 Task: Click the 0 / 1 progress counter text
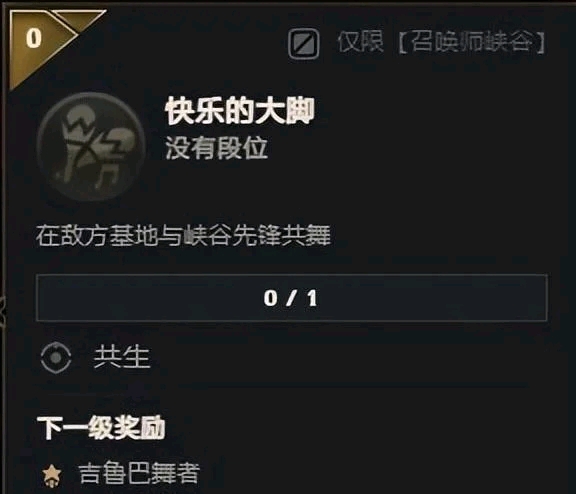[x=290, y=298]
